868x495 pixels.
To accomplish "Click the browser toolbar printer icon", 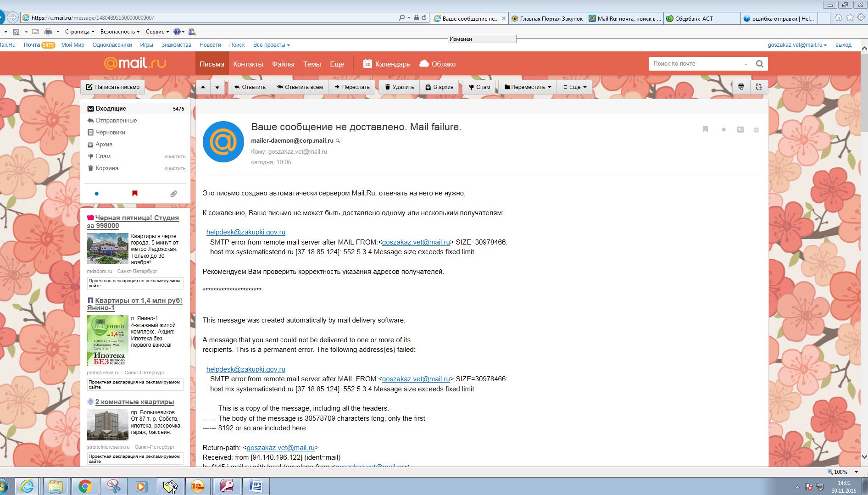I will 48,32.
